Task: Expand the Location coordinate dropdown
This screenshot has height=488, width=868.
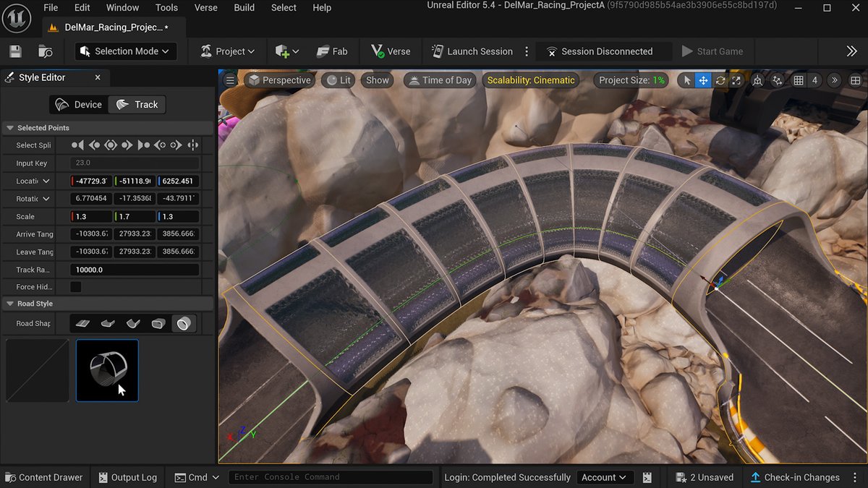Action: pyautogui.click(x=46, y=181)
